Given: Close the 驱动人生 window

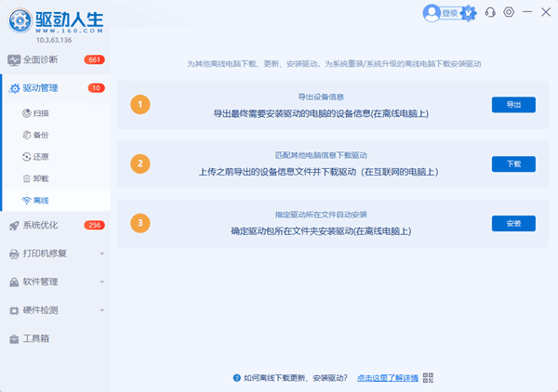Looking at the screenshot, I should point(546,12).
